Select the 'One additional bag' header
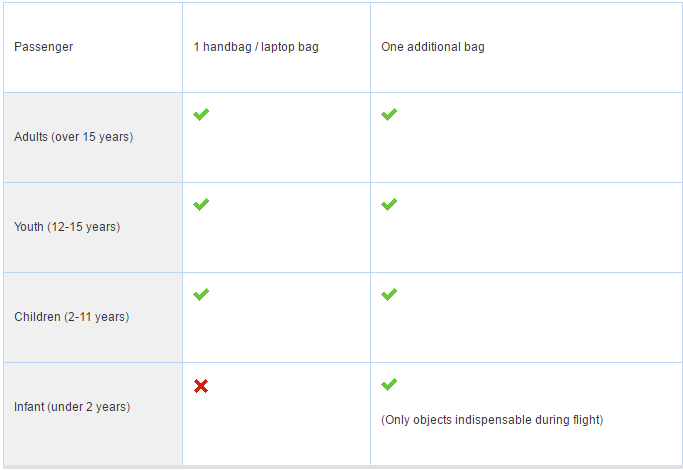Viewport: 683px width, 470px height. pos(432,47)
